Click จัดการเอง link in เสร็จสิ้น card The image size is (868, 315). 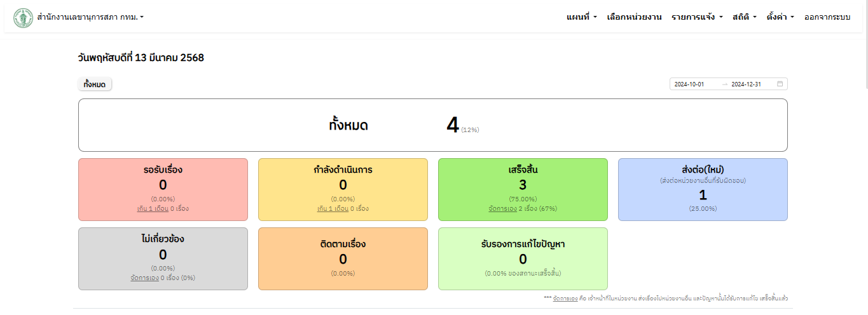(x=502, y=208)
